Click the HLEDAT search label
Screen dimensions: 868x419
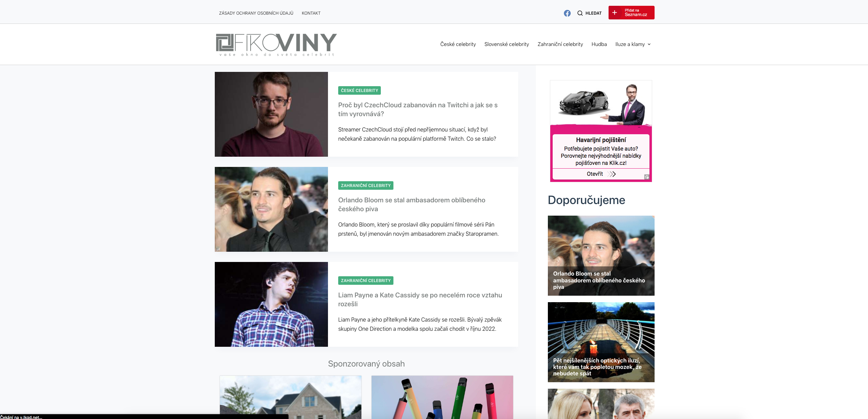coord(594,13)
